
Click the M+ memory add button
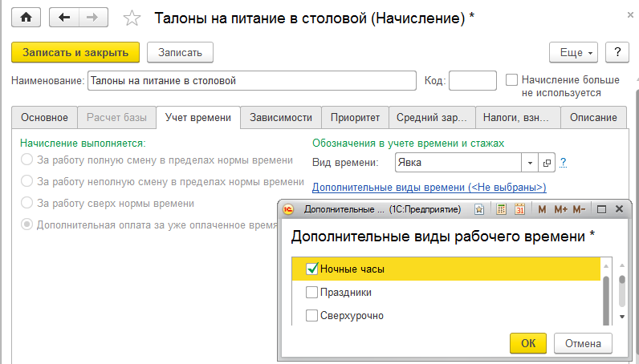(x=560, y=209)
